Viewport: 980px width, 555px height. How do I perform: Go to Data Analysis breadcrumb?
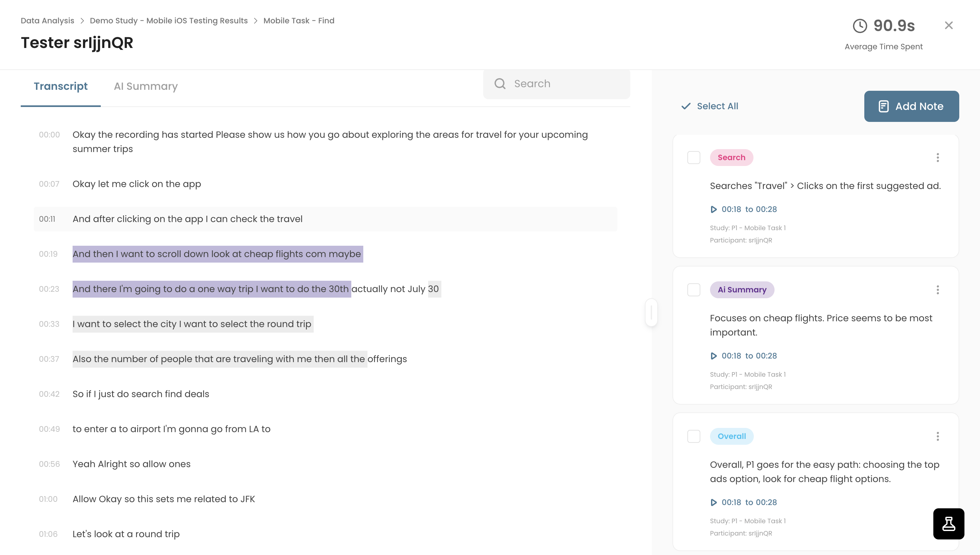pos(47,20)
